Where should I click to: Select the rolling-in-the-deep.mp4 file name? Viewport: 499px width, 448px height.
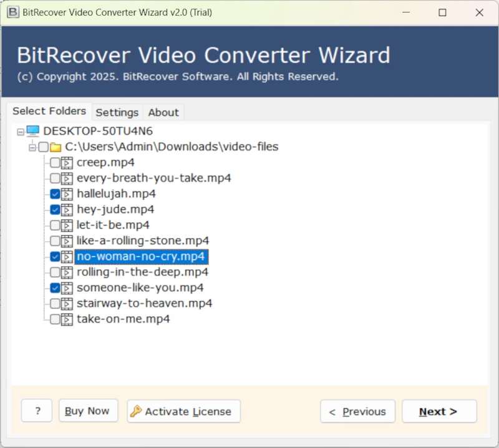click(x=142, y=272)
